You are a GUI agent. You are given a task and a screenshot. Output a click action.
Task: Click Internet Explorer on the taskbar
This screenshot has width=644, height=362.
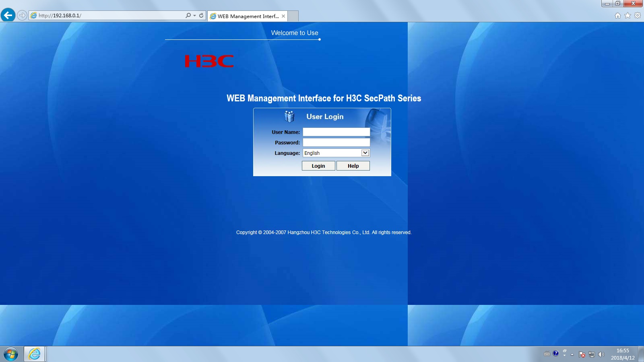pos(35,354)
